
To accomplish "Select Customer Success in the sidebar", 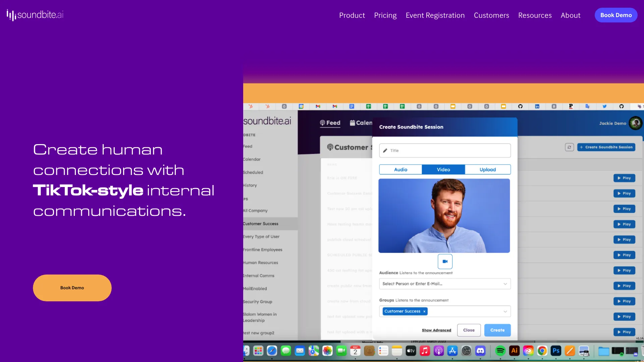I will pos(270,224).
